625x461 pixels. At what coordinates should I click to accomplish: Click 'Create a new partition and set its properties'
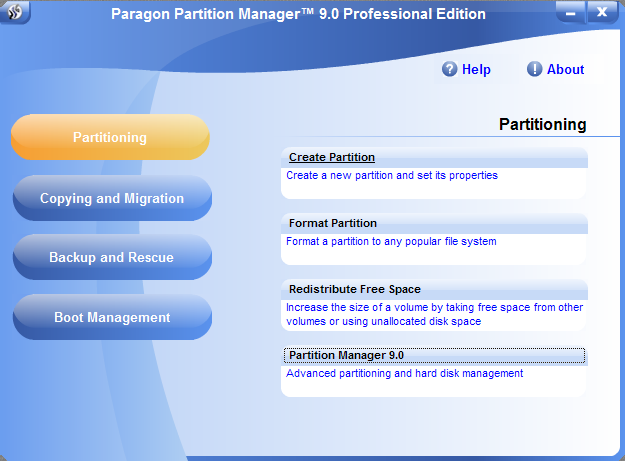pos(392,175)
